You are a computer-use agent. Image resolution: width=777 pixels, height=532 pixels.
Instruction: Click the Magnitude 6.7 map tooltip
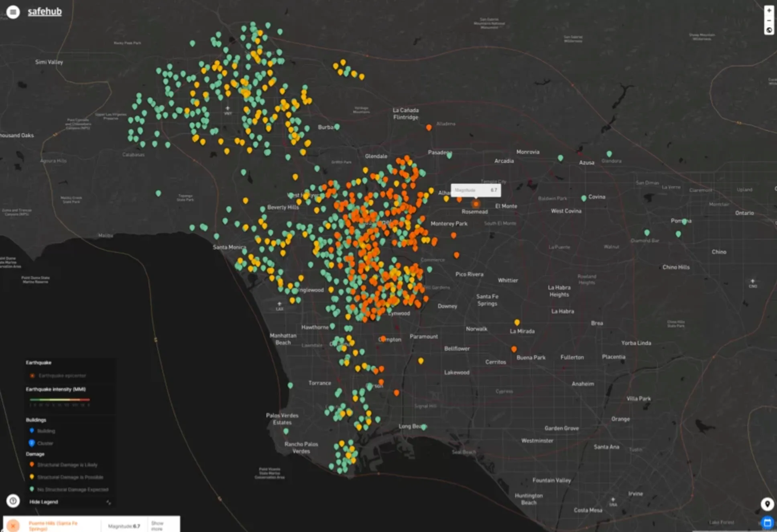(x=476, y=190)
